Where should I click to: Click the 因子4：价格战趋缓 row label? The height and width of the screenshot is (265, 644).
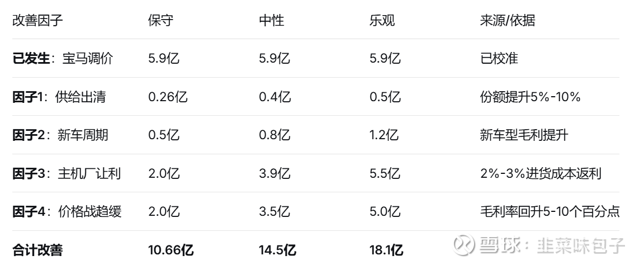click(x=67, y=211)
